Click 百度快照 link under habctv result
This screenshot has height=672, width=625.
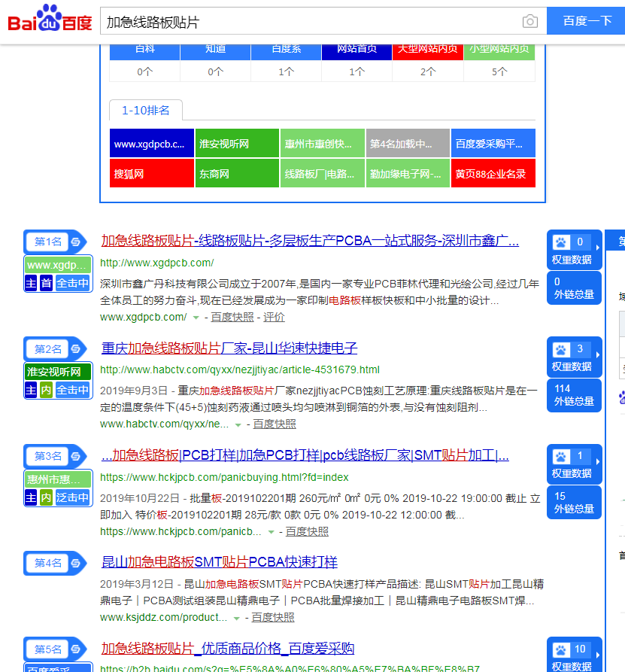tap(275, 424)
